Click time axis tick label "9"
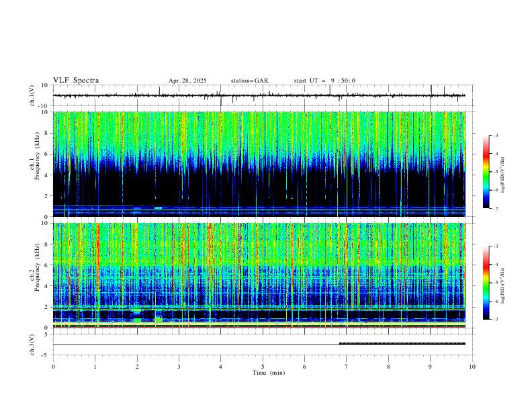The image size is (532, 411). pyautogui.click(x=430, y=367)
